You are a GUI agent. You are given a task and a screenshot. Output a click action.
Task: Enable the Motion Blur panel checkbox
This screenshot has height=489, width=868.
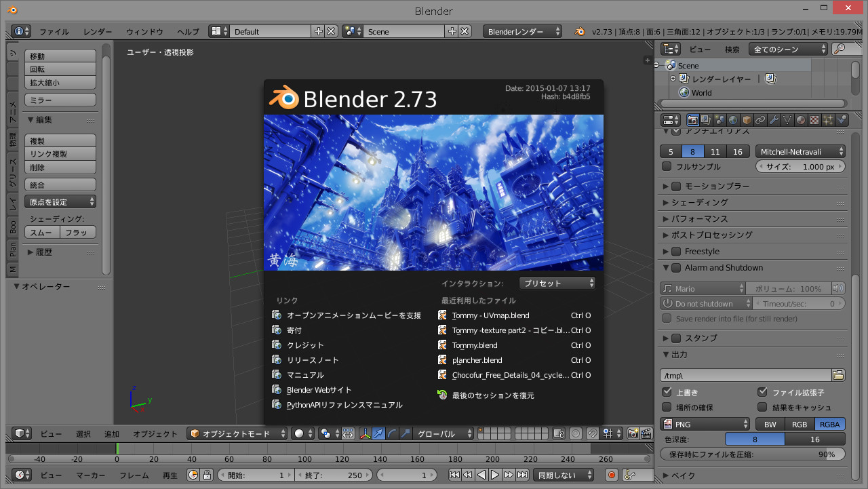tap(675, 186)
